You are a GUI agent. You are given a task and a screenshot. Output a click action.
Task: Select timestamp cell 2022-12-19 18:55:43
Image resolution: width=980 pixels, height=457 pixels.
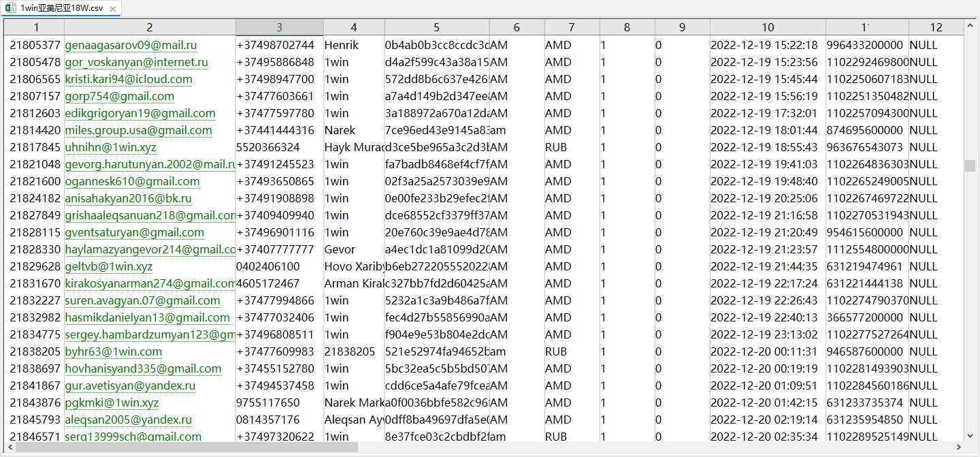pos(768,147)
